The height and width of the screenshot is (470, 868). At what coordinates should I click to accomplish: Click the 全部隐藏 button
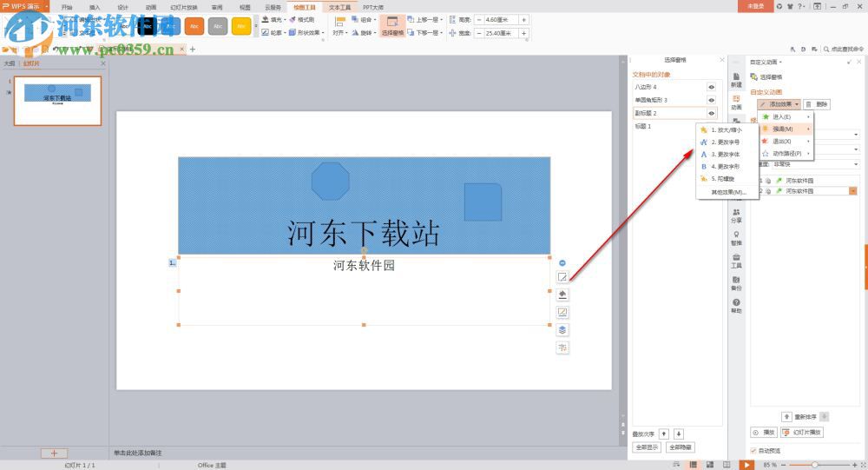click(681, 447)
